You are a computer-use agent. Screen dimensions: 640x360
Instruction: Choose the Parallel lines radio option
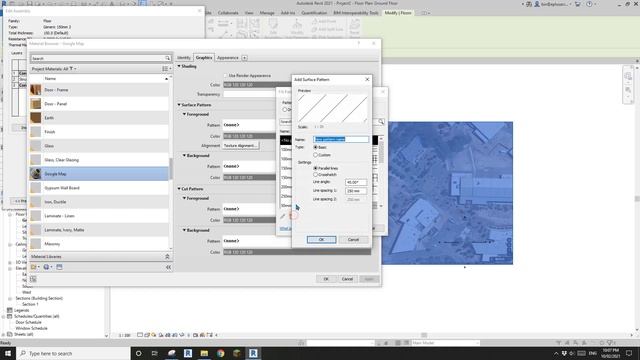tap(316, 168)
